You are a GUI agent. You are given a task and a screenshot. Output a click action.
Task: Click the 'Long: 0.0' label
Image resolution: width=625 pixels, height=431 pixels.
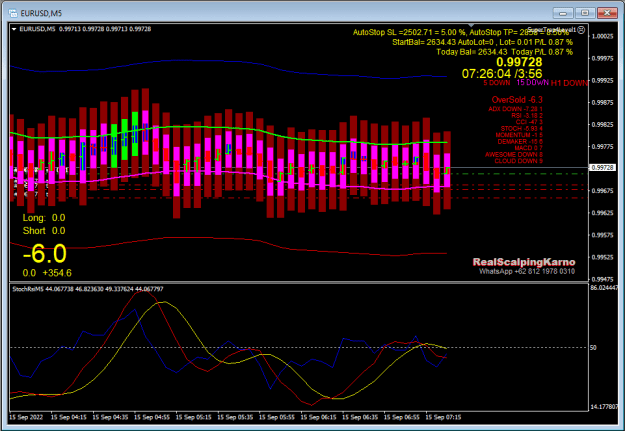[44, 218]
